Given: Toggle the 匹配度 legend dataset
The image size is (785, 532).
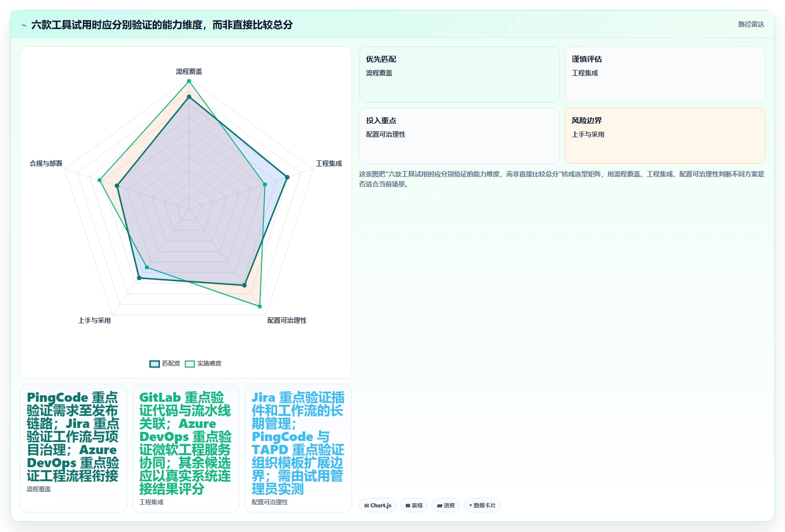Looking at the screenshot, I should 165,364.
